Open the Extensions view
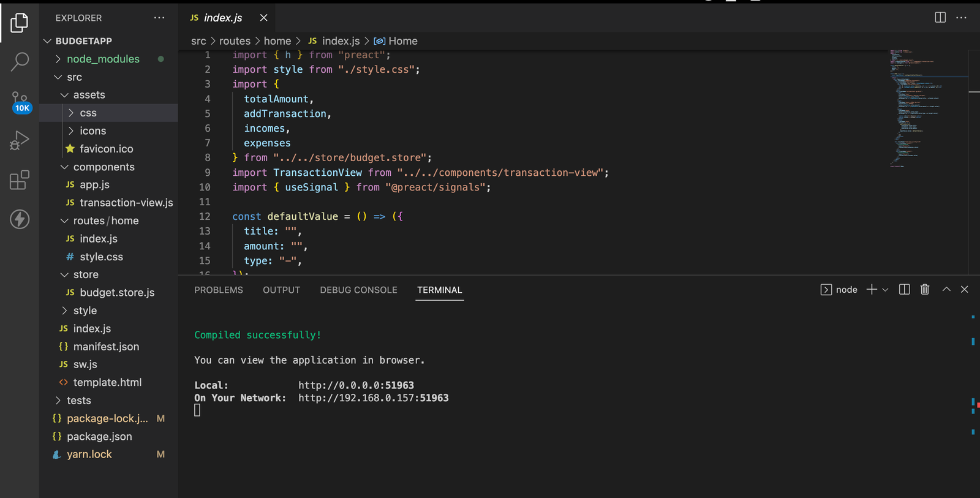Screen dimensions: 980x498 tap(20, 180)
